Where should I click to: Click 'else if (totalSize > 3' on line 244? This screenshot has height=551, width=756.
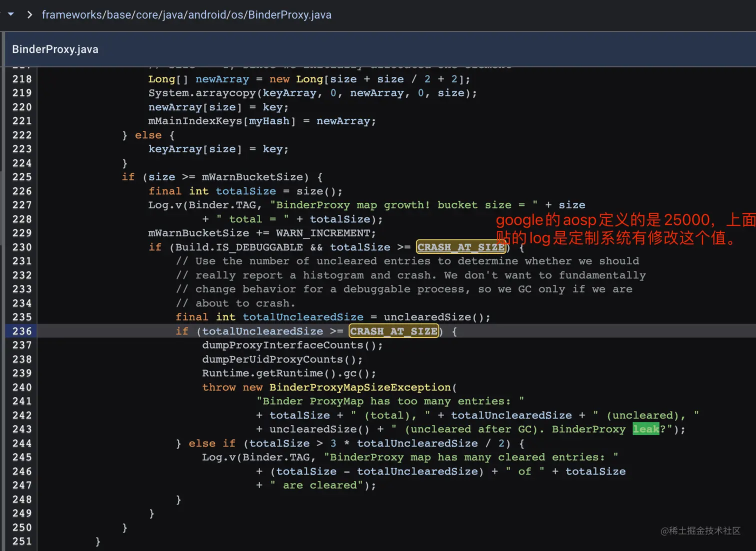pyautogui.click(x=262, y=443)
